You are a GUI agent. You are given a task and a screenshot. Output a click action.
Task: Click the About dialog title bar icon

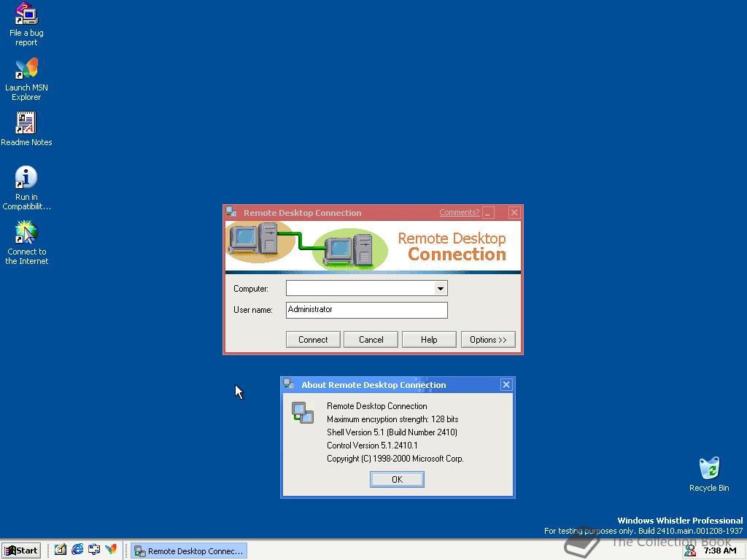(x=289, y=384)
